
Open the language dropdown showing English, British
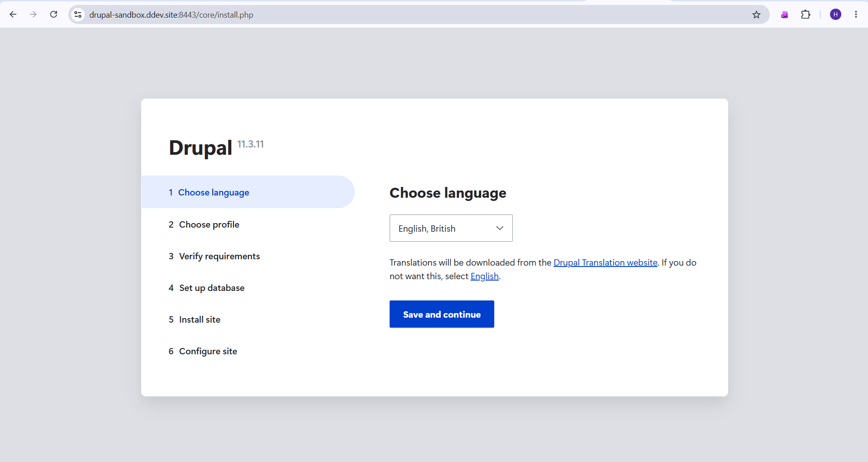pos(451,228)
